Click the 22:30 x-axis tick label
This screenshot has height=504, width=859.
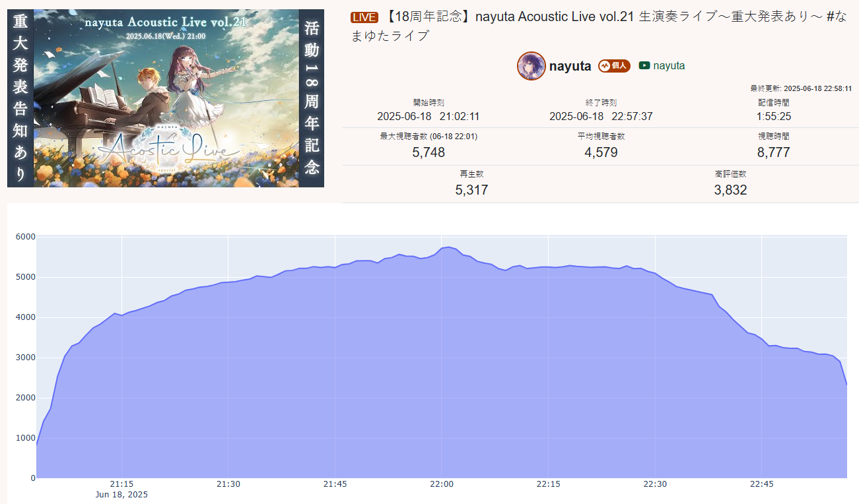[x=655, y=484]
